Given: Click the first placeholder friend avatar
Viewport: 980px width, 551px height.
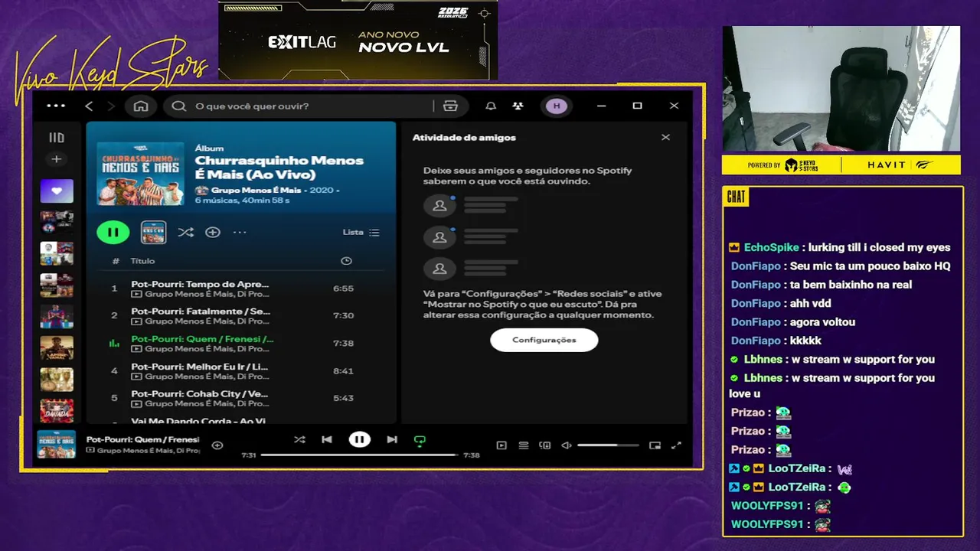Looking at the screenshot, I should point(439,206).
